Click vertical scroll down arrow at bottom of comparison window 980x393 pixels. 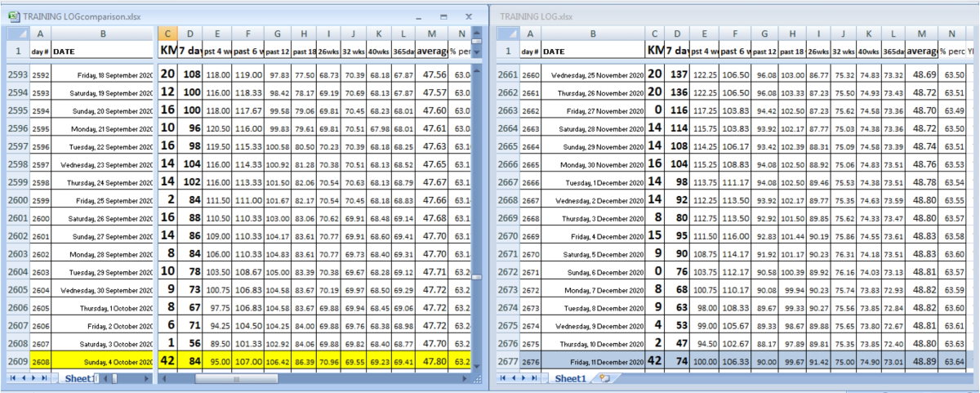tap(477, 366)
